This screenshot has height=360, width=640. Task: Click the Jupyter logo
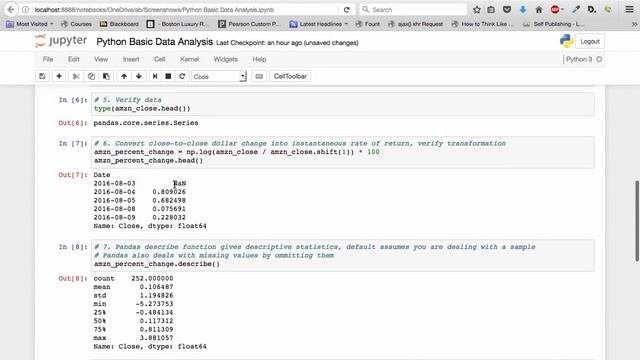(x=61, y=41)
